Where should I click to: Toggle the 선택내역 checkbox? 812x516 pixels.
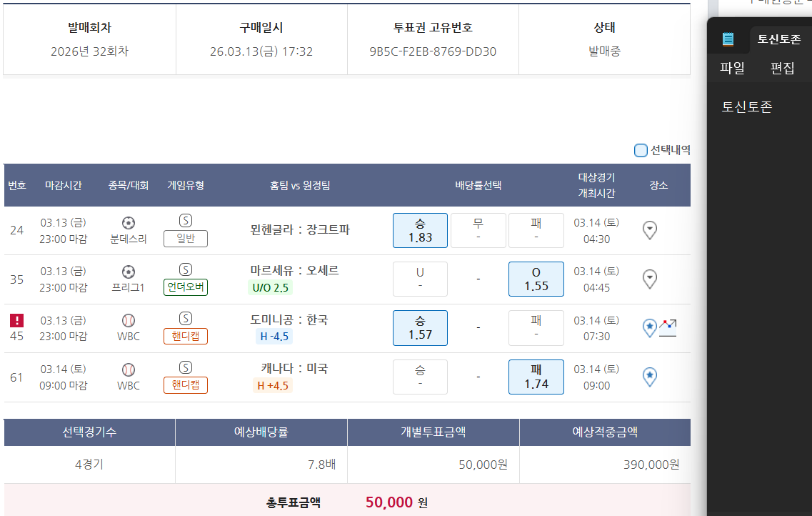(641, 151)
